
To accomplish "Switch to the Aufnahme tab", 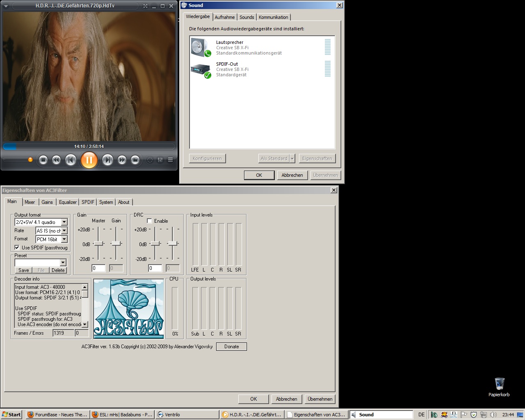I will tap(225, 17).
